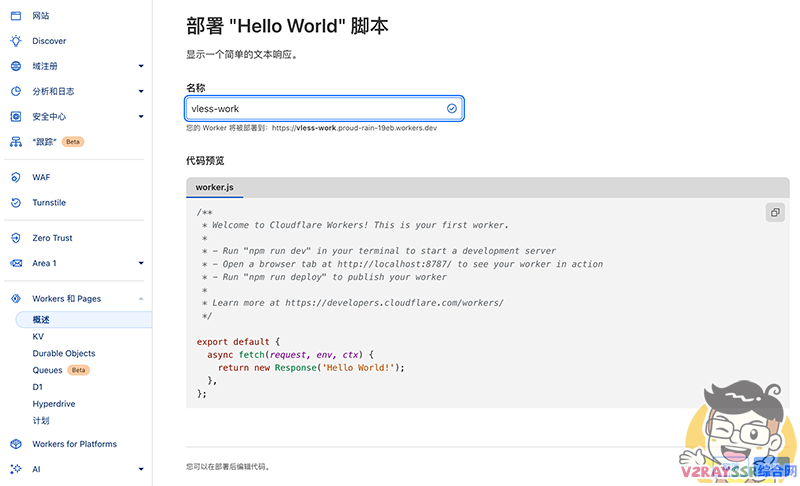Click the 安全中心 sidebar icon
Viewport: 800px width, 486px height.
coord(15,116)
